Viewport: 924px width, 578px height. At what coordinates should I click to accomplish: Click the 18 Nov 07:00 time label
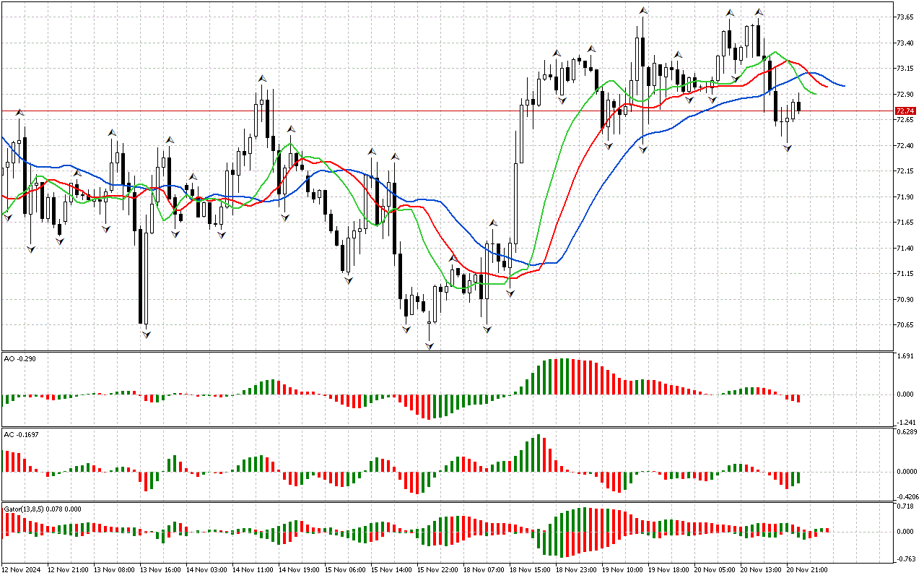484,570
